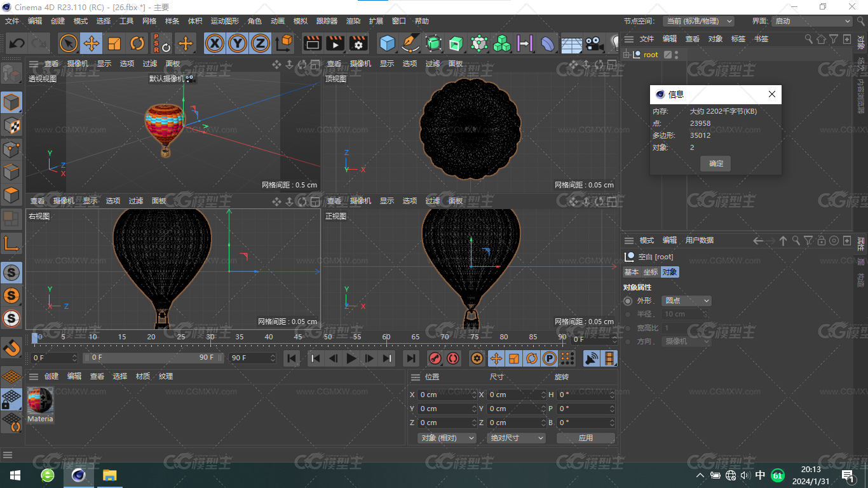The height and width of the screenshot is (488, 868).
Task: Open the 标签 menu in object manager
Action: [738, 39]
